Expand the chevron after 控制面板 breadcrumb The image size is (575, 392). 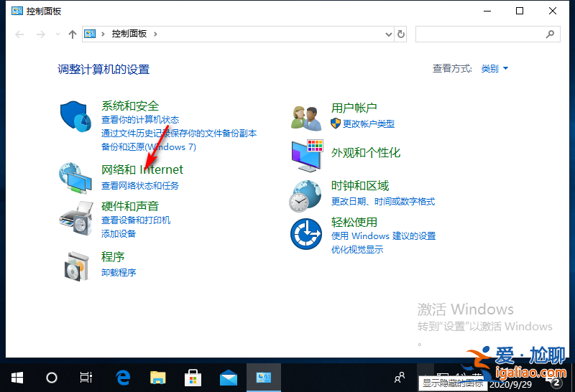155,34
